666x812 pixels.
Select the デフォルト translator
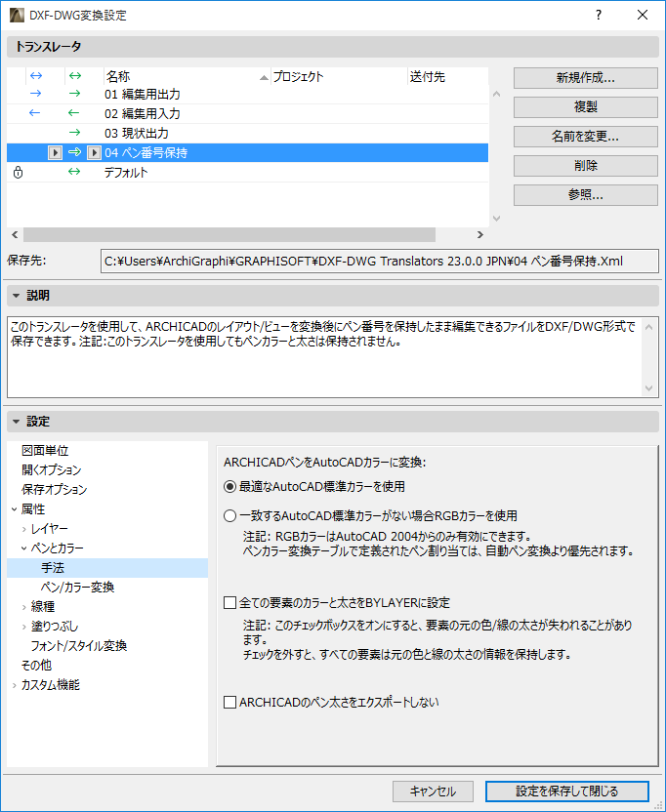(x=248, y=173)
